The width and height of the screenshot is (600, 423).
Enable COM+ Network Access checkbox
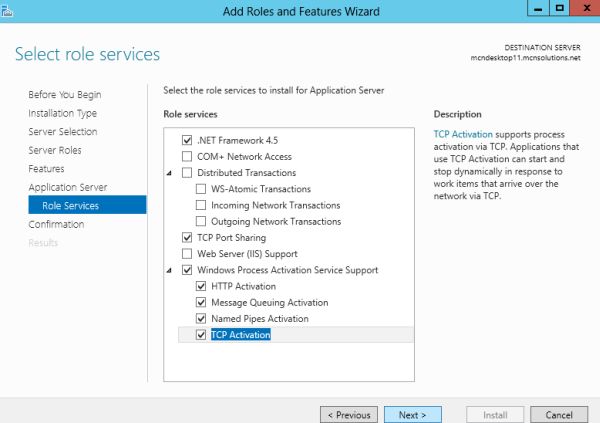187,157
